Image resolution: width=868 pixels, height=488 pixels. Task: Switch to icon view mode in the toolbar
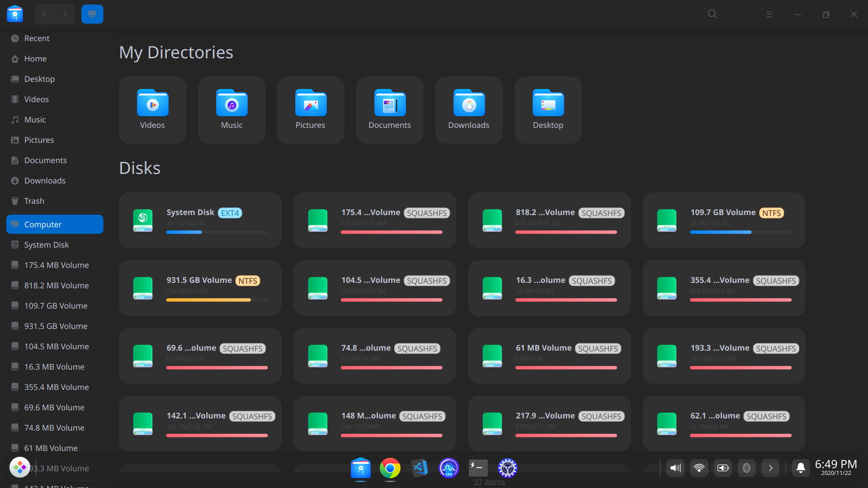pos(92,14)
